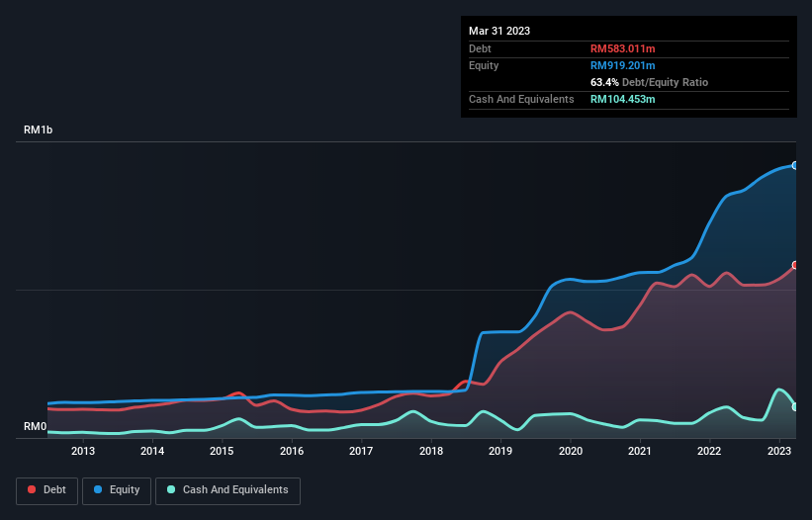
Task: Click the 2022 x-axis label
Action: (x=709, y=451)
